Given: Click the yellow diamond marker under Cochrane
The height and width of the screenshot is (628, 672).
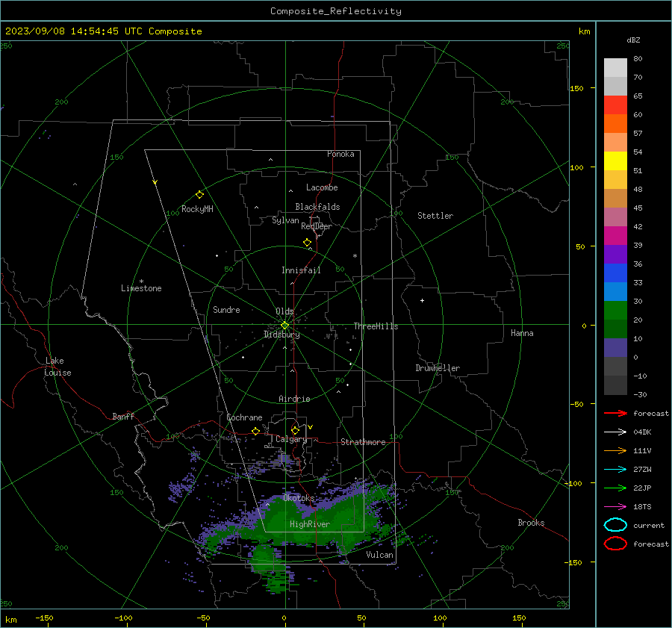Looking at the screenshot, I should (x=255, y=431).
